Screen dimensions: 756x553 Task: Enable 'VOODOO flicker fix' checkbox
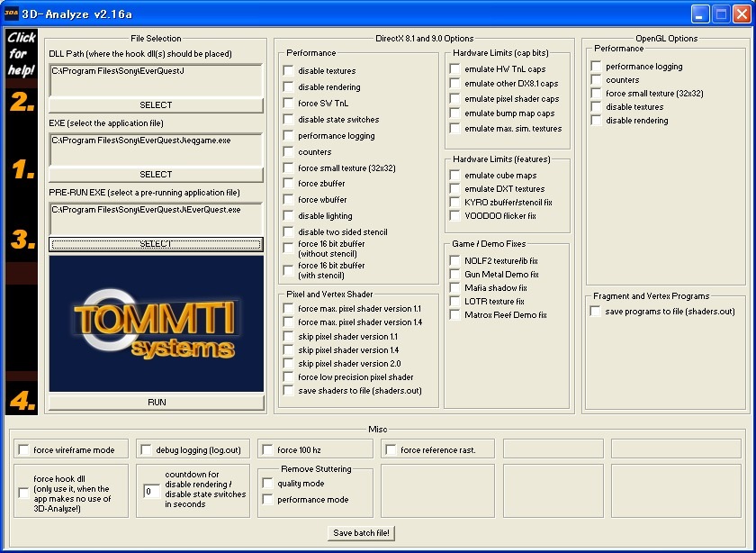coord(454,216)
